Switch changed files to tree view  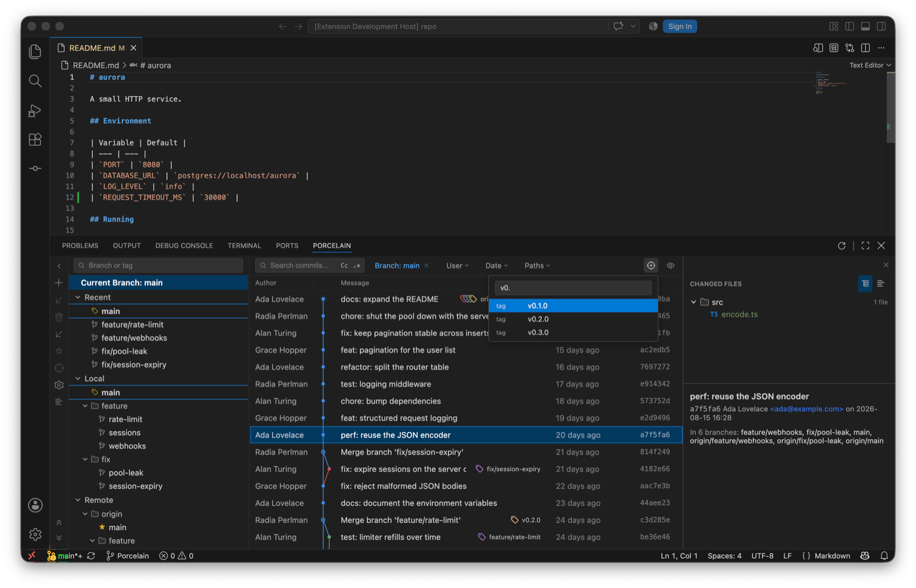tap(865, 284)
